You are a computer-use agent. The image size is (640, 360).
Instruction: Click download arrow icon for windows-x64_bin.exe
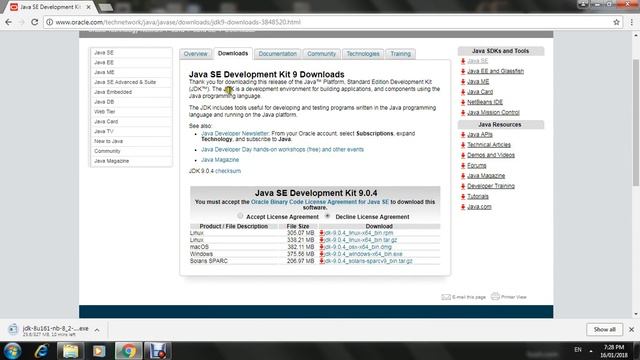pos(322,254)
